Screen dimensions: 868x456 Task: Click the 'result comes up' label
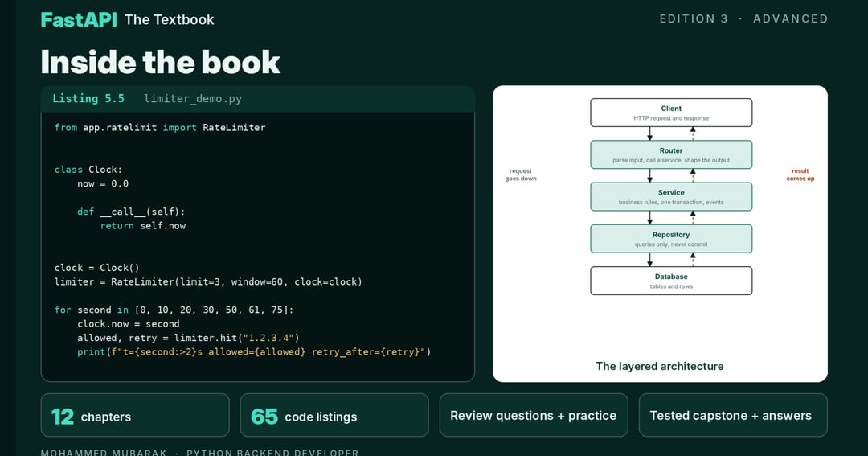click(x=800, y=175)
